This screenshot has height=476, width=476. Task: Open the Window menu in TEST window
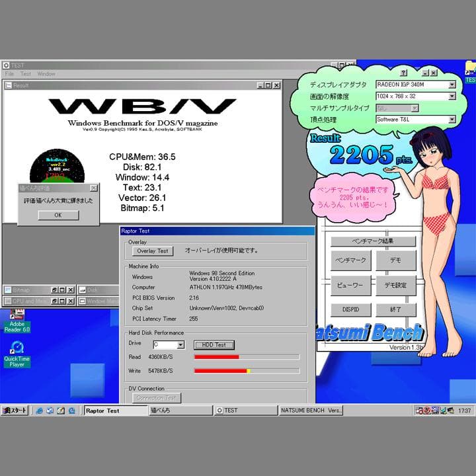[46, 74]
